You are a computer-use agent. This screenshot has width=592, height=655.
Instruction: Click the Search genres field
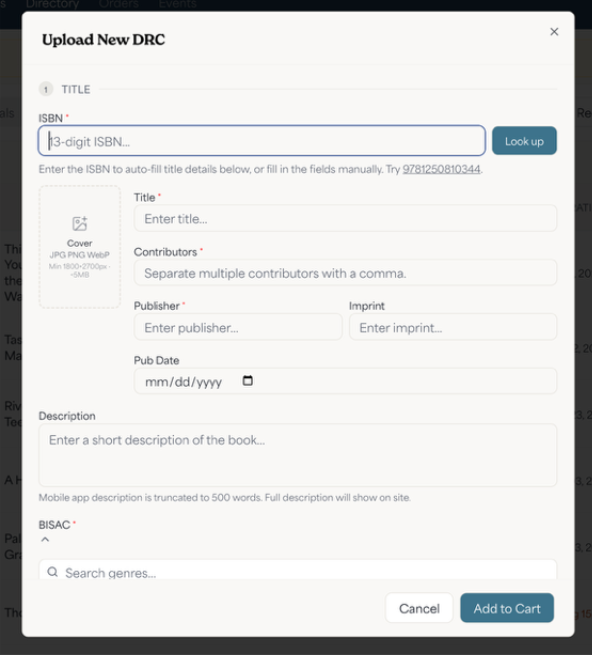[297, 570]
